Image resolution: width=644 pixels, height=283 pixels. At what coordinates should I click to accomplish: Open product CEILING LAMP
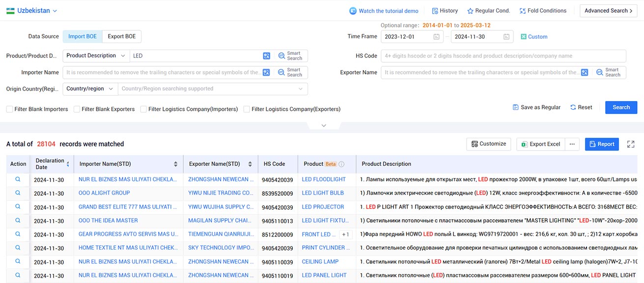(320, 262)
